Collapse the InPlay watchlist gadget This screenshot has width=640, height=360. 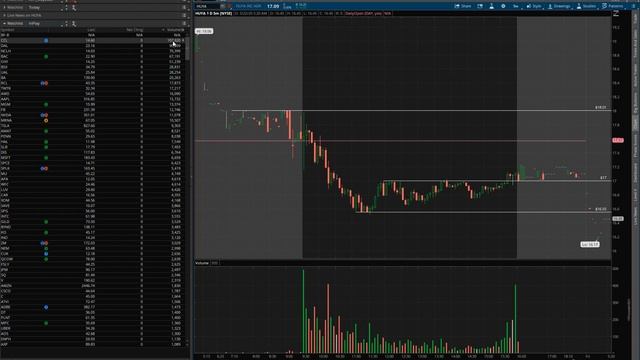(x=4, y=24)
